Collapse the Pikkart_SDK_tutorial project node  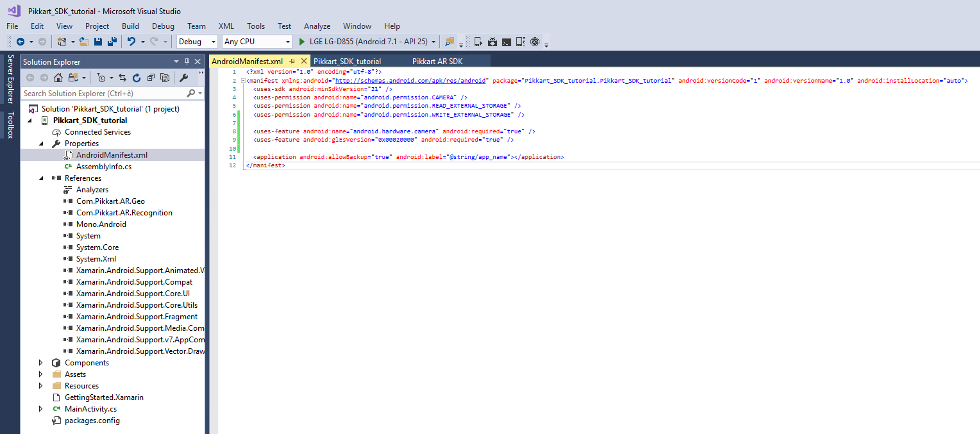[x=30, y=121]
